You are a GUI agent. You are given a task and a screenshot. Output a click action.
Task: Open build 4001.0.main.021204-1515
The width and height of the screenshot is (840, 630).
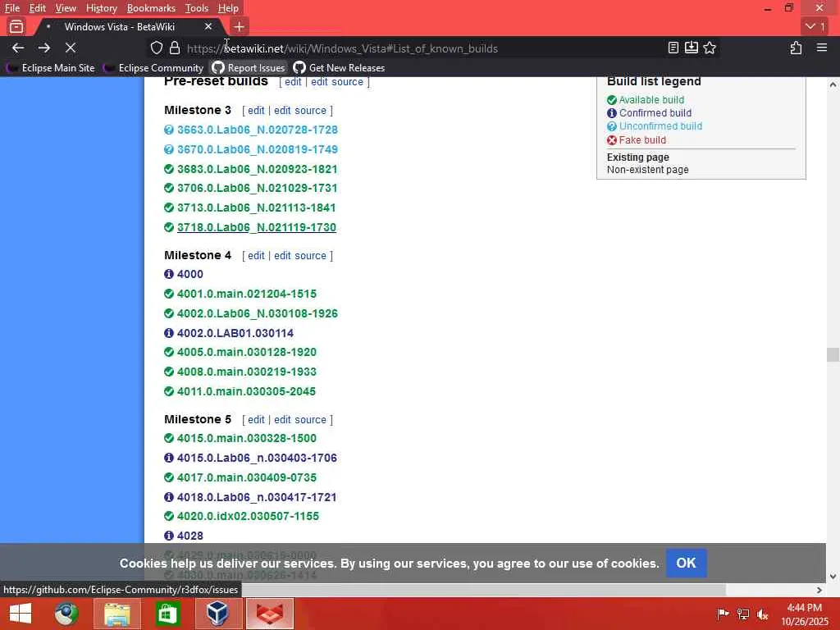[246, 294]
